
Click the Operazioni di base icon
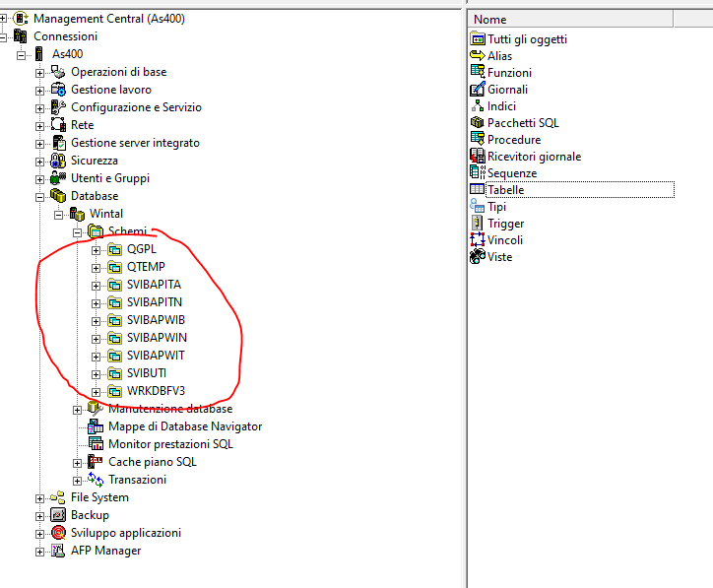click(x=58, y=72)
